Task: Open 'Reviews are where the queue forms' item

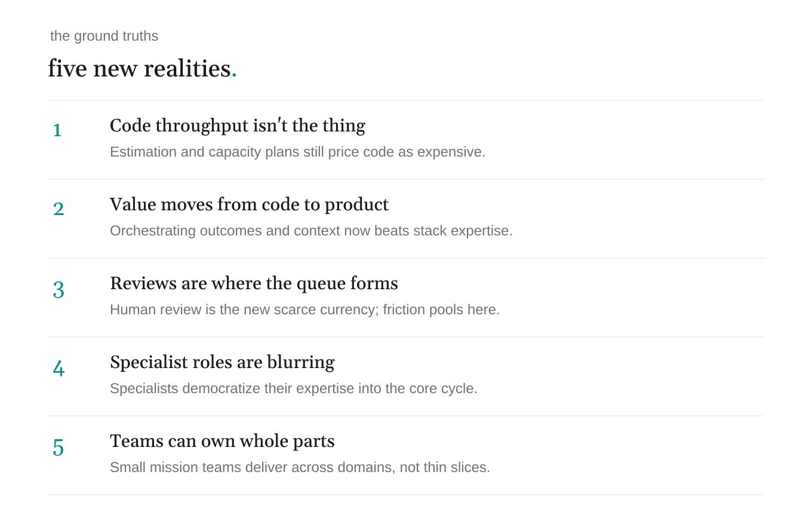Action: coord(406,298)
